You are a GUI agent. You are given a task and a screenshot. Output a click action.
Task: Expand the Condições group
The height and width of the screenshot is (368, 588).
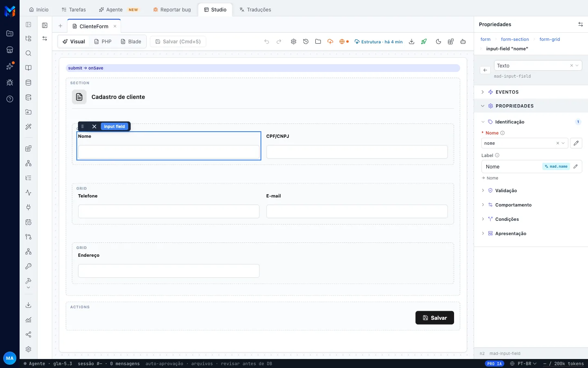531,219
